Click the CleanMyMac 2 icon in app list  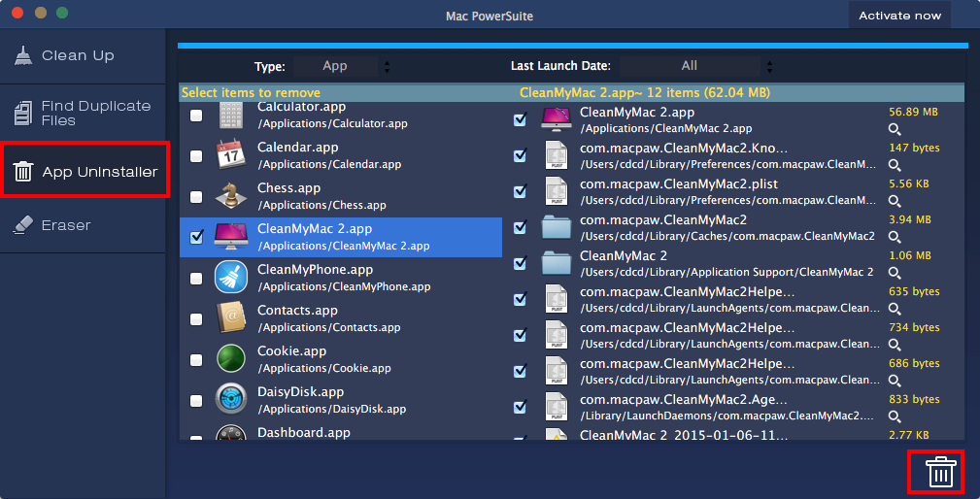(x=231, y=237)
